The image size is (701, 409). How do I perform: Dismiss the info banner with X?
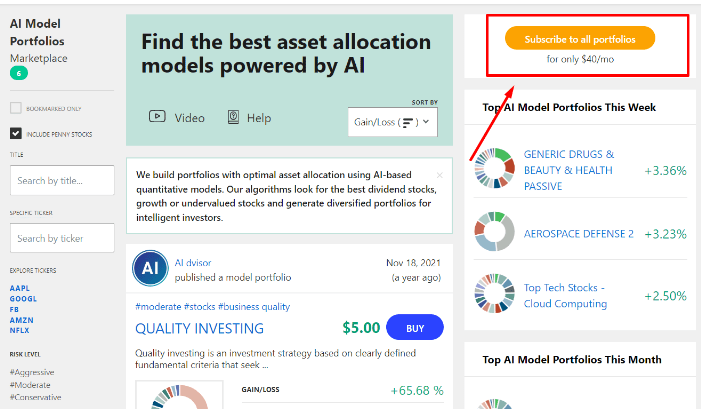440,175
